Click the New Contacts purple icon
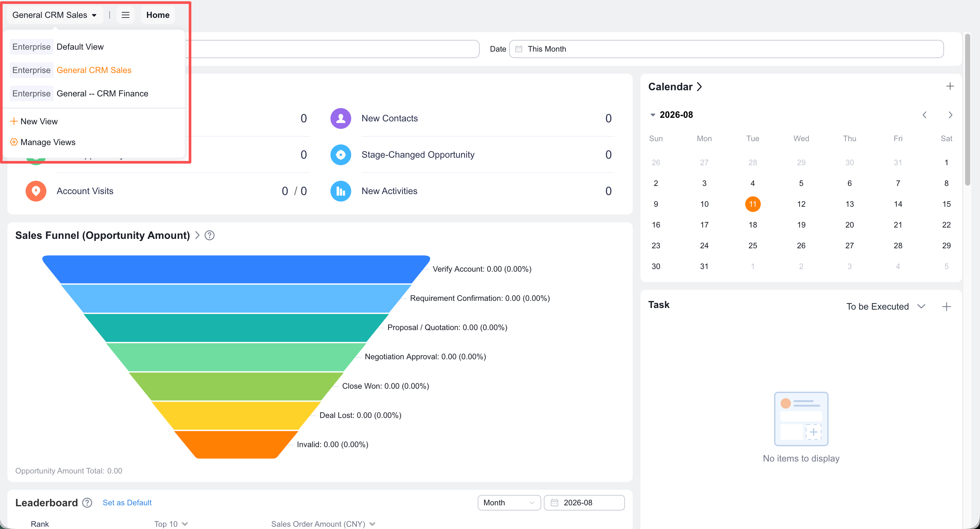This screenshot has width=980, height=529. [x=341, y=118]
